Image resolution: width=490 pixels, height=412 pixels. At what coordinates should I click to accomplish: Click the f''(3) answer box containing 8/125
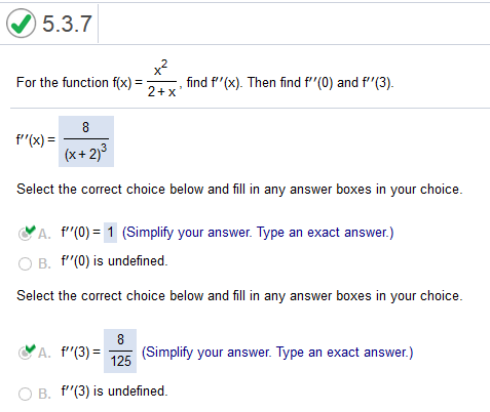(120, 351)
